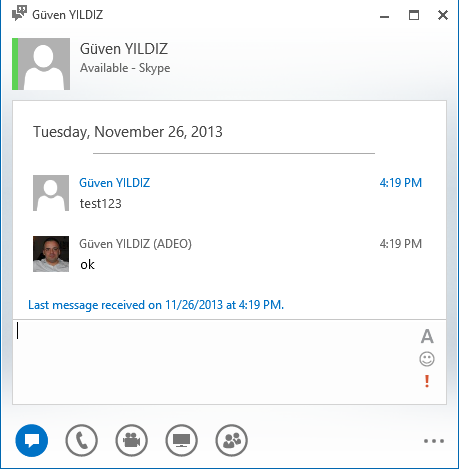Start a video call with camera icon

pos(132,440)
